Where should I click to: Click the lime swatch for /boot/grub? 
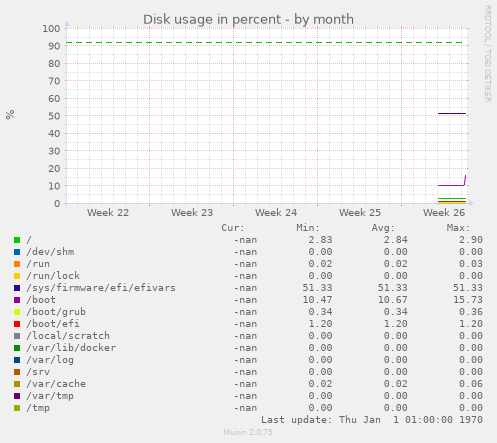pos(17,312)
